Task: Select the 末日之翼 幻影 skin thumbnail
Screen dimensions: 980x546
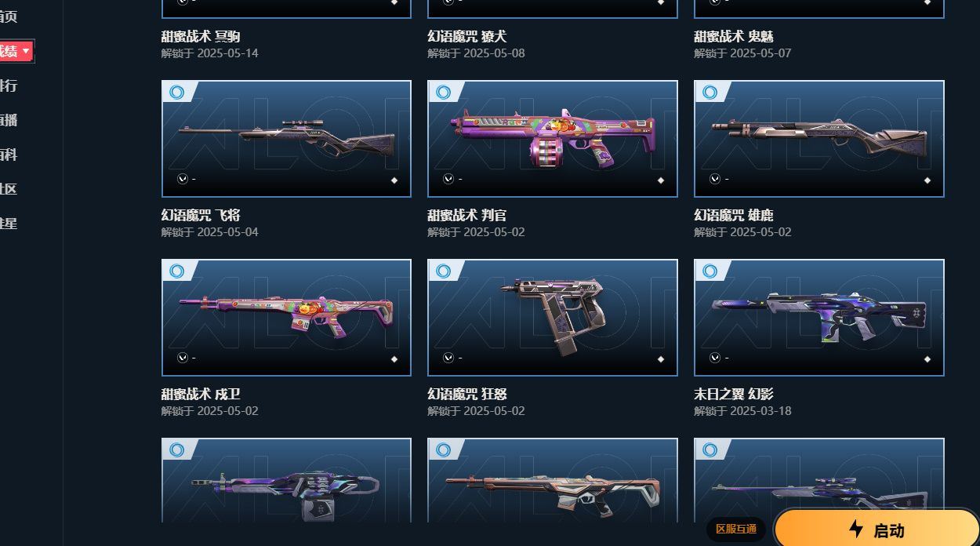Action: 819,318
